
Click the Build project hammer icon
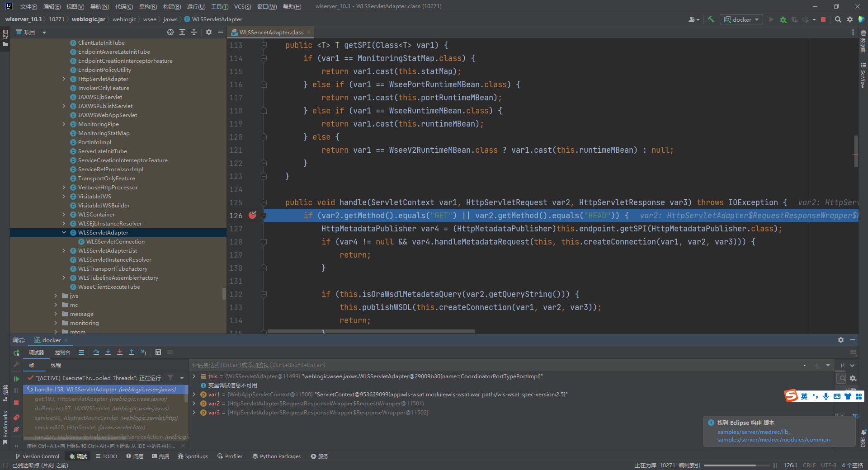(x=711, y=19)
